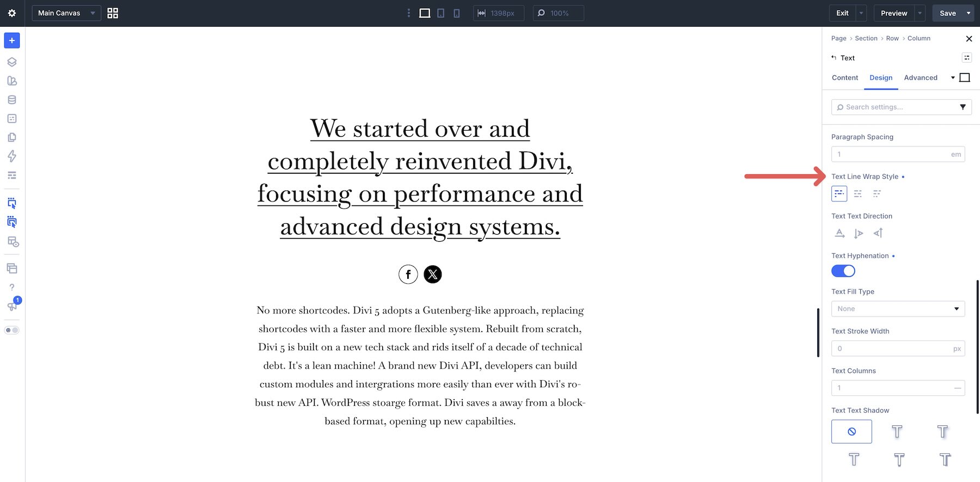Open the grid view of canvases

click(113, 13)
